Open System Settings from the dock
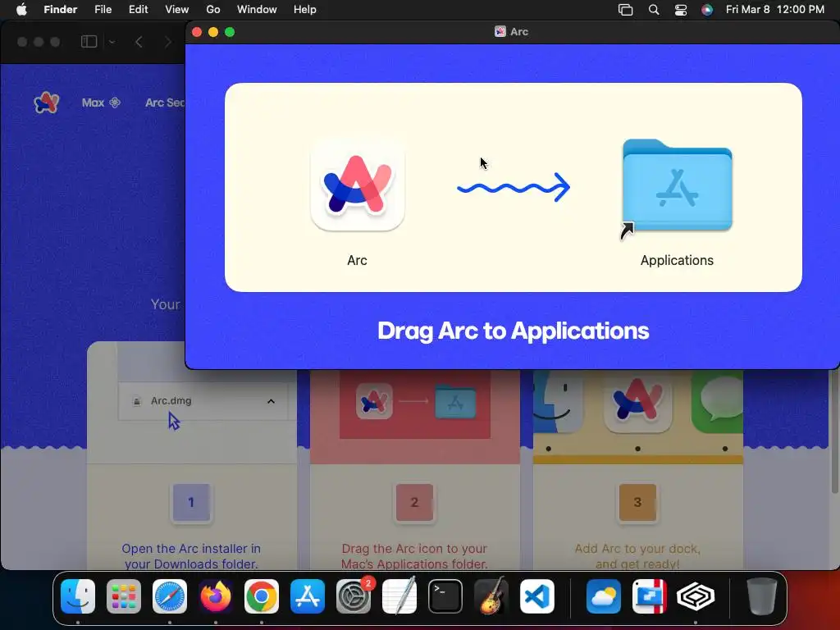The width and height of the screenshot is (840, 630). click(x=354, y=596)
